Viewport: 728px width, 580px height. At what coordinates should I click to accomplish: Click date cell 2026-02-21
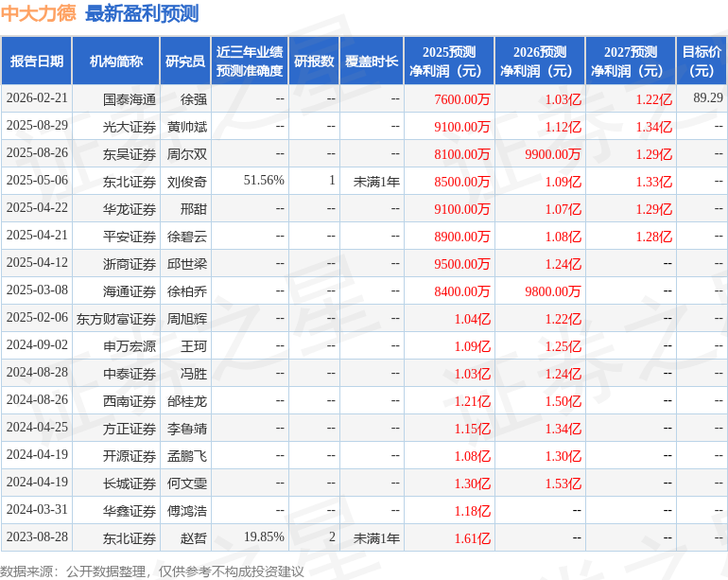(x=37, y=98)
